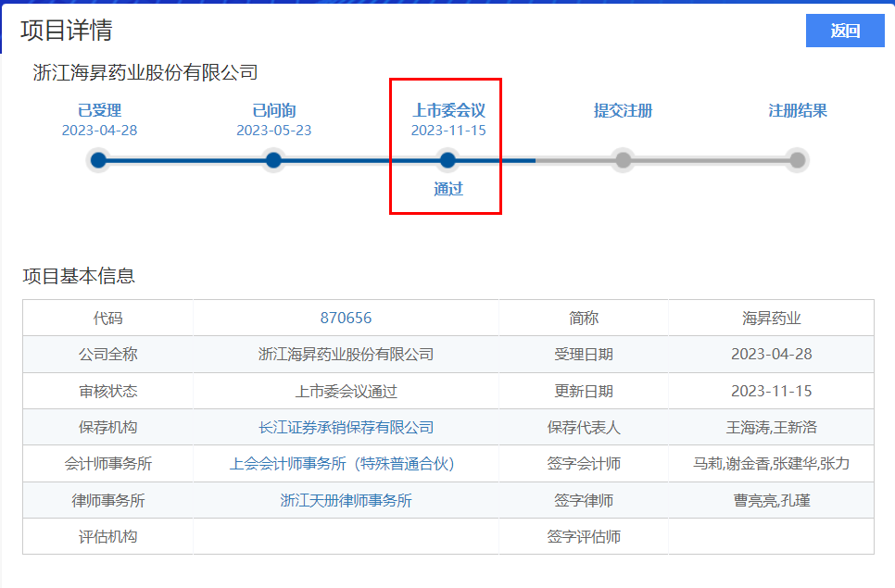Click the 注册结果 timeline node dot
This screenshot has height=588, width=895.
[x=797, y=160]
